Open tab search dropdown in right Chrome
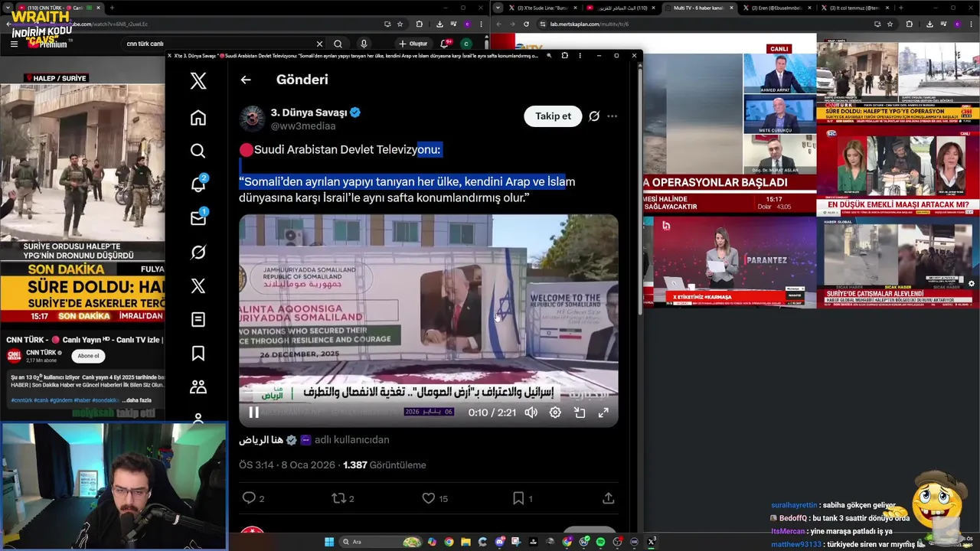 pyautogui.click(x=498, y=8)
